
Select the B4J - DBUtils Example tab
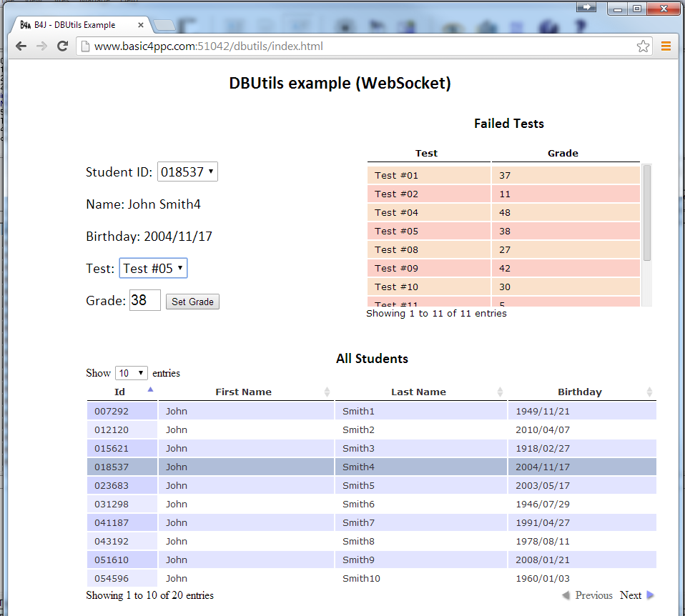(x=80, y=25)
